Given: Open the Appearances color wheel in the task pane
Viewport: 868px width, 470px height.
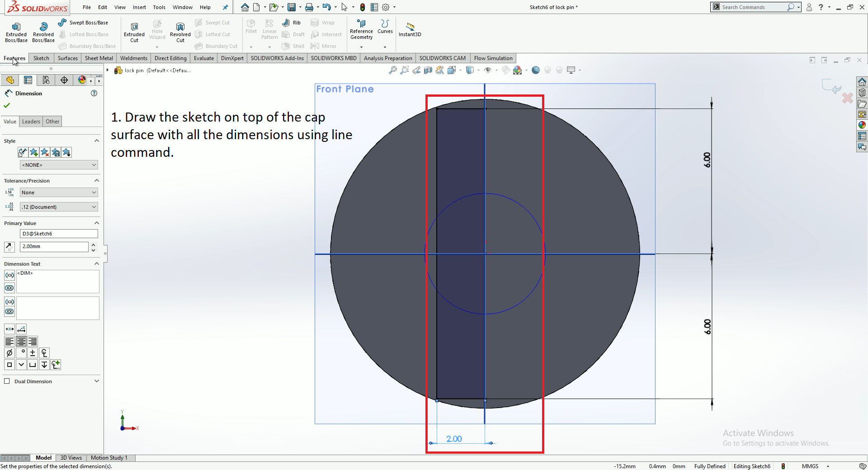Looking at the screenshot, I should coord(862,125).
